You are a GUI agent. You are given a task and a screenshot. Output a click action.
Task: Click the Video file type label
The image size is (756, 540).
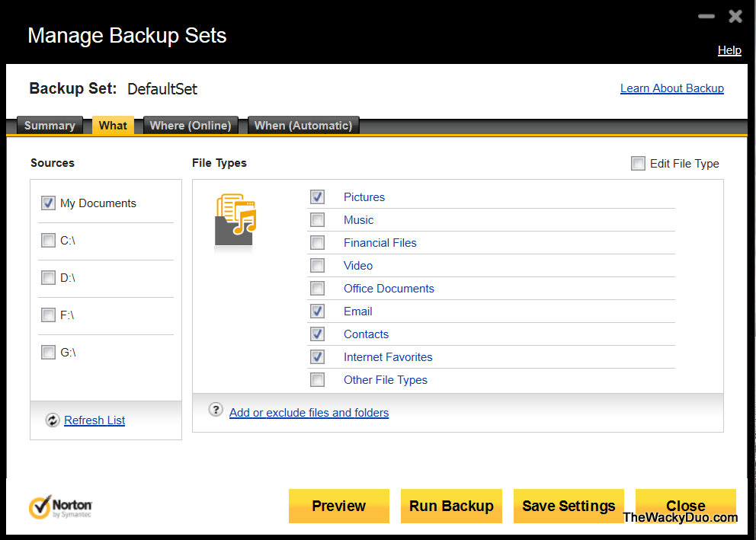click(x=358, y=266)
